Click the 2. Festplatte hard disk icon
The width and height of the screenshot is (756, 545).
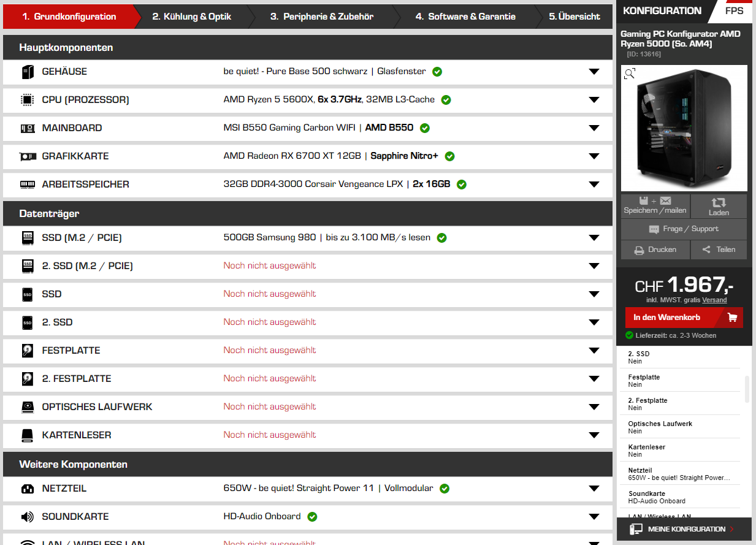28,379
